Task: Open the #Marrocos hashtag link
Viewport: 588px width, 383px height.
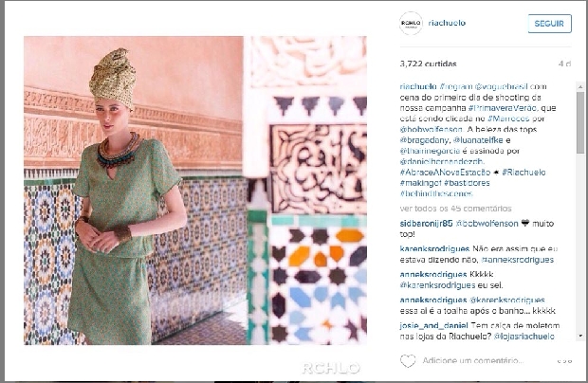Action: (508, 119)
